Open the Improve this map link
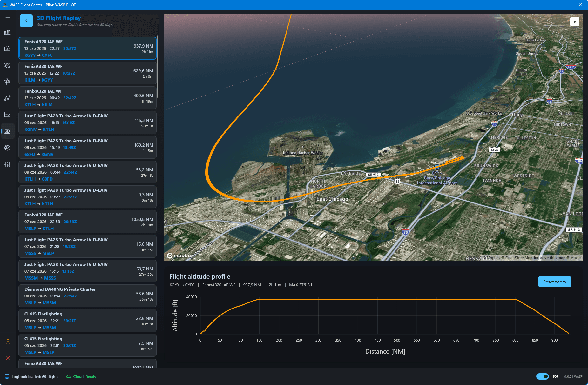The height and width of the screenshot is (385, 588). [550, 258]
